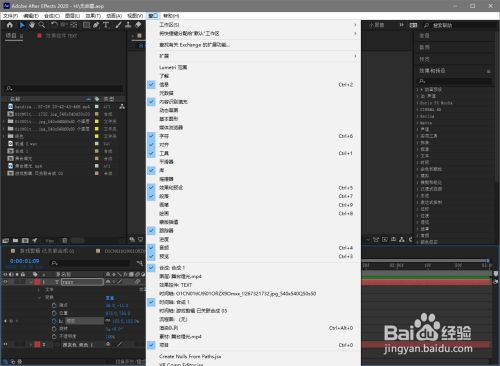Viewport: 500px width, 366px height.
Task: Toggle visibility eye of TEXT layer
Action: [5, 282]
